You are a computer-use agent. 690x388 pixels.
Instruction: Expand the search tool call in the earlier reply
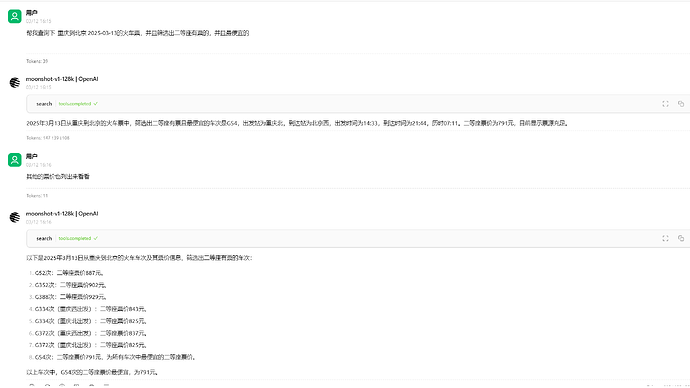[x=44, y=104]
